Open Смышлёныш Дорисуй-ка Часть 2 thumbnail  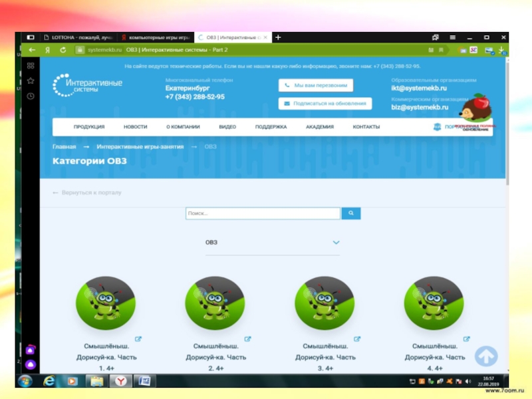(215, 303)
